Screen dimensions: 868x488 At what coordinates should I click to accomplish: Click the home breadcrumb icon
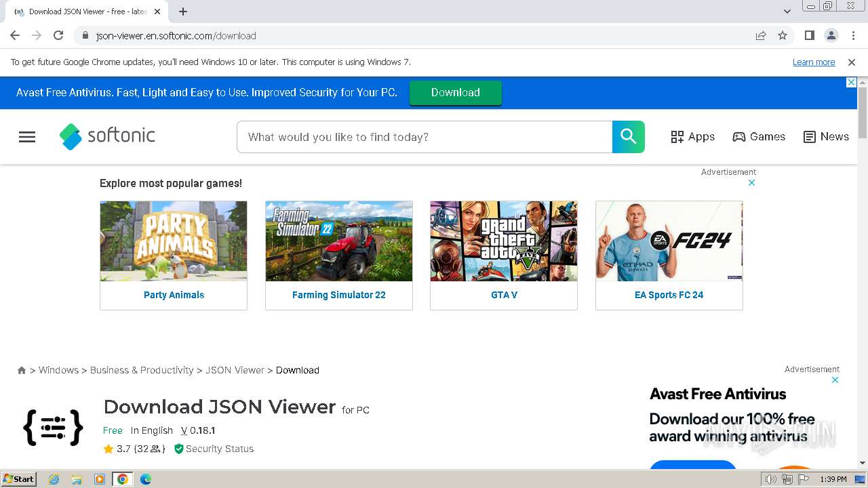(x=22, y=370)
